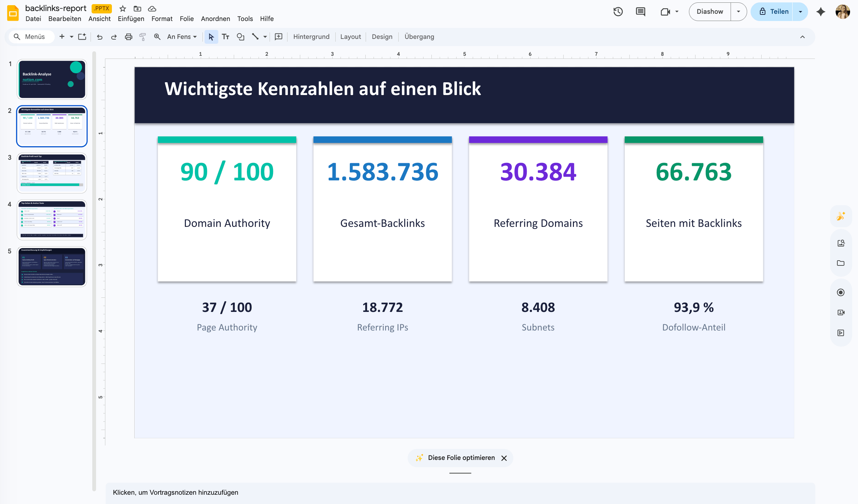Open the Print icon
This screenshot has height=504, width=858.
click(x=128, y=37)
